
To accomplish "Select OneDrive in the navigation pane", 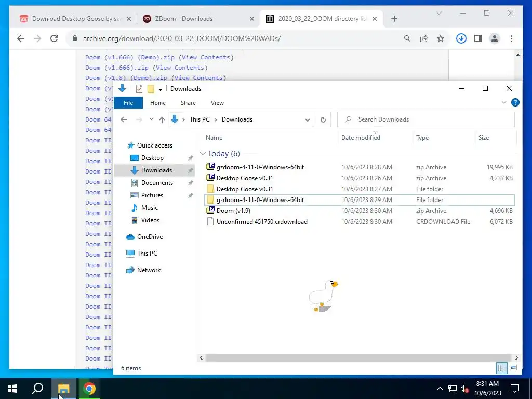I will 150,237.
